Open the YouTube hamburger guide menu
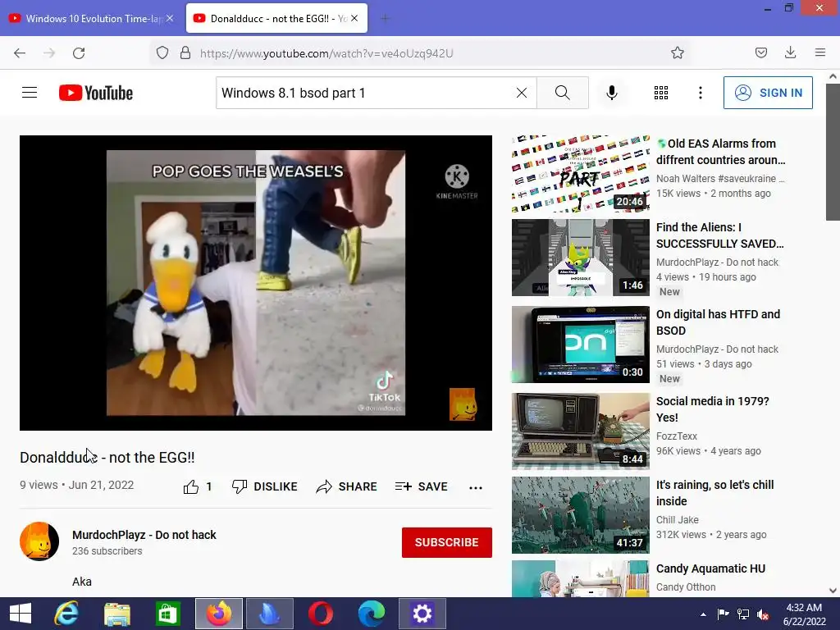Viewport: 840px width, 630px height. click(30, 93)
